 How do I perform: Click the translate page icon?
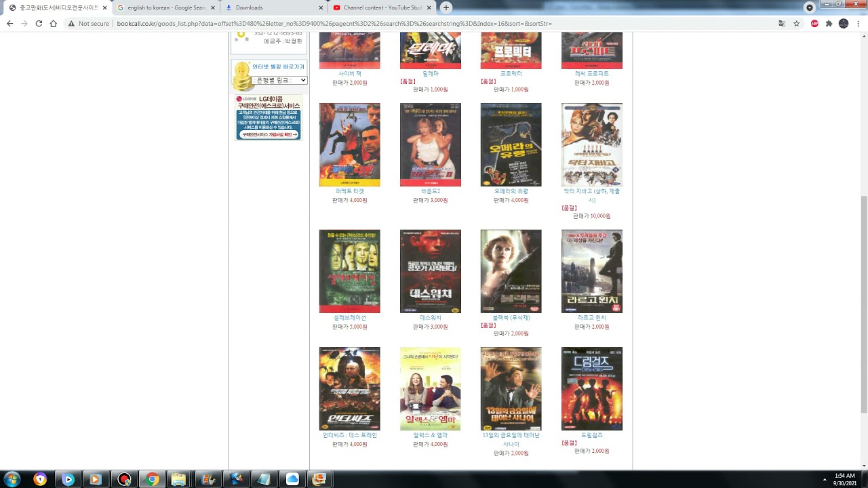pos(782,23)
